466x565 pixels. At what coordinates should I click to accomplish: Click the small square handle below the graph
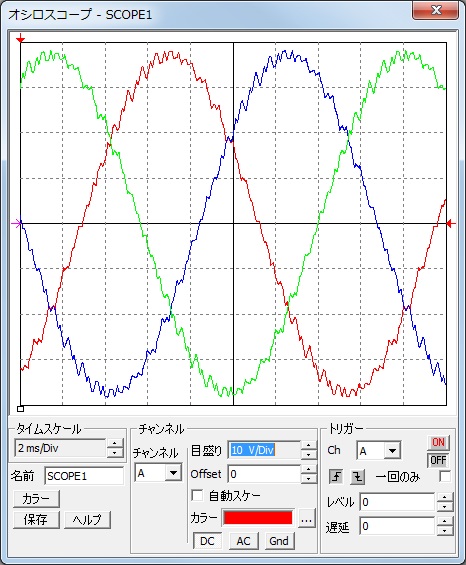point(21,409)
